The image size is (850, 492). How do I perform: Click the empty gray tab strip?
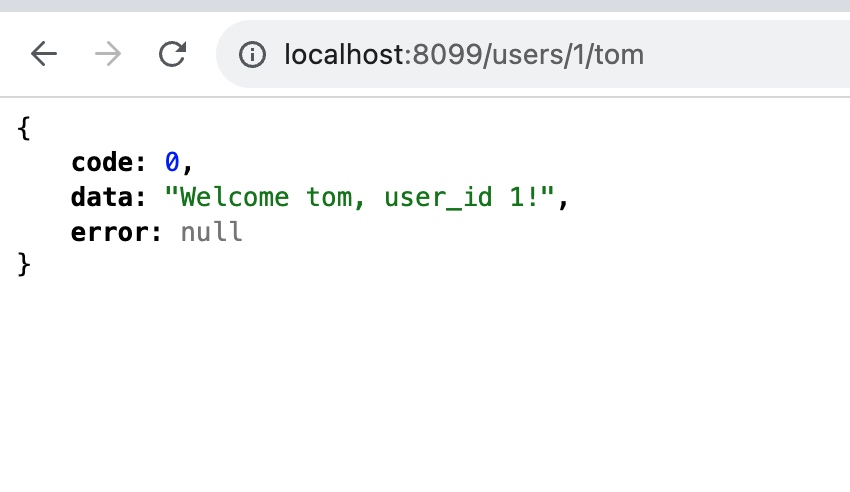(425, 6)
